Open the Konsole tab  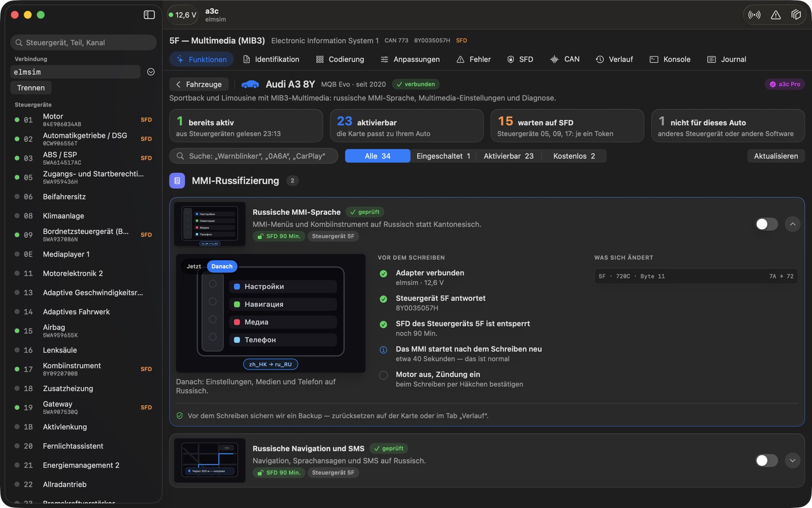(670, 59)
